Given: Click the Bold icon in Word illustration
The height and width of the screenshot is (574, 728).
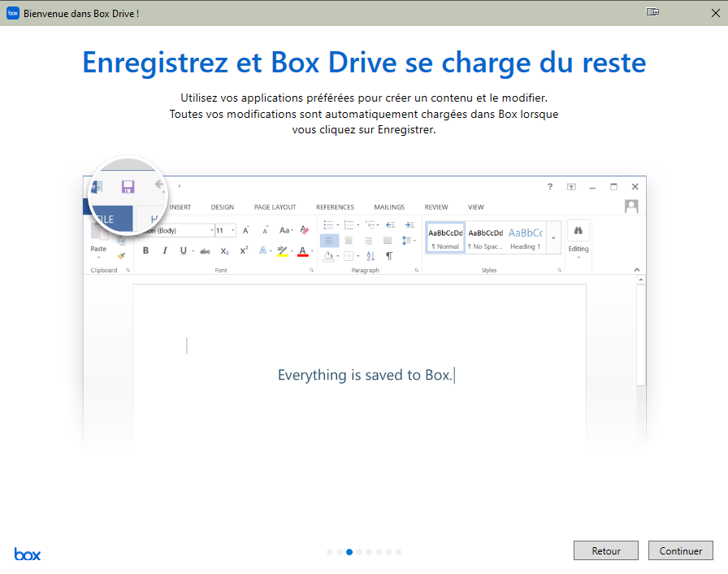Looking at the screenshot, I should pos(145,250).
